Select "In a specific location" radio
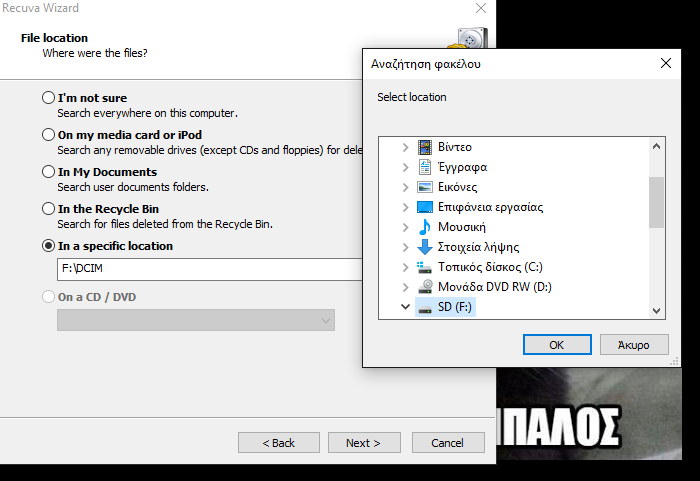The width and height of the screenshot is (700, 481). [48, 246]
